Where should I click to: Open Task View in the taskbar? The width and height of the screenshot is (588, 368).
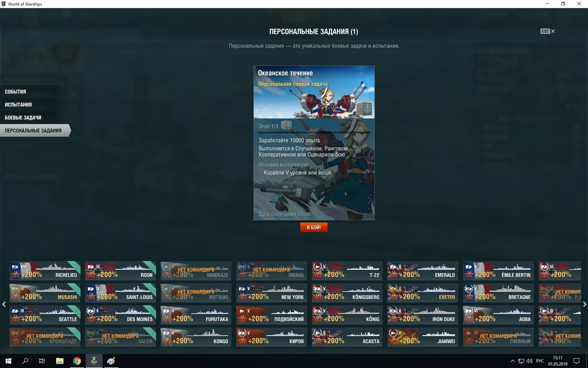click(42, 361)
